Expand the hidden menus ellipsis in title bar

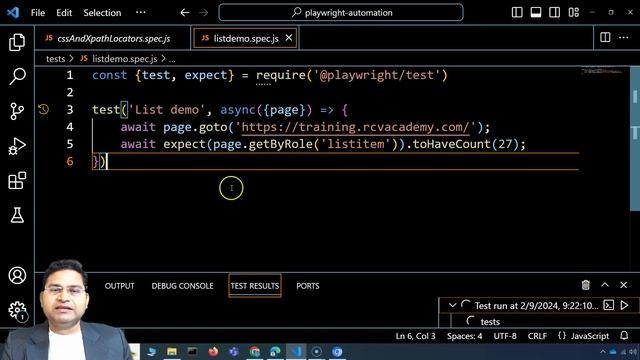(x=141, y=13)
